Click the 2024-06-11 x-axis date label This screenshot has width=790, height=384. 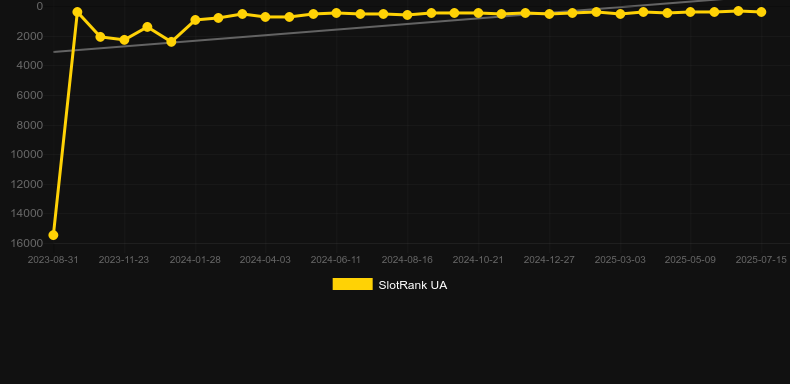click(336, 260)
